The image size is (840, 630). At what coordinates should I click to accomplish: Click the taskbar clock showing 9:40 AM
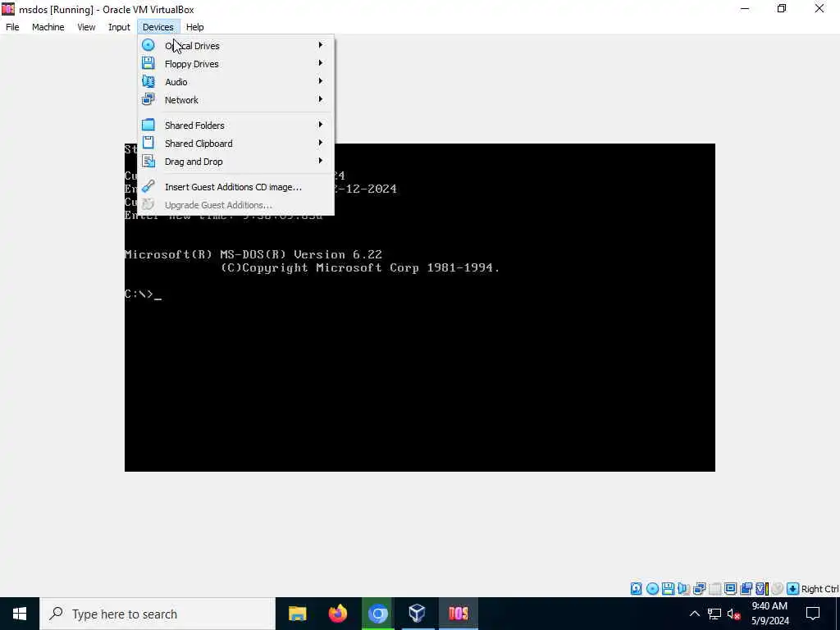pyautogui.click(x=769, y=614)
